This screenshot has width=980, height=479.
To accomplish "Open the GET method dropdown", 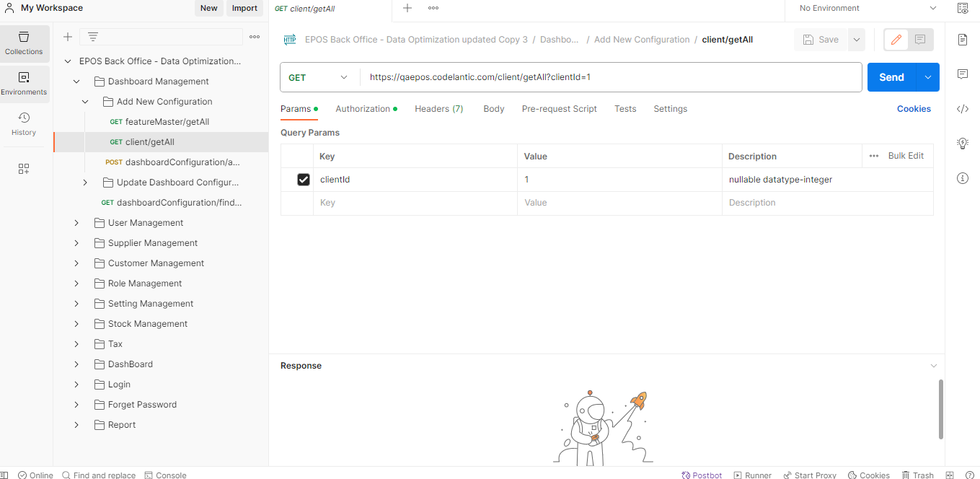I will (319, 77).
